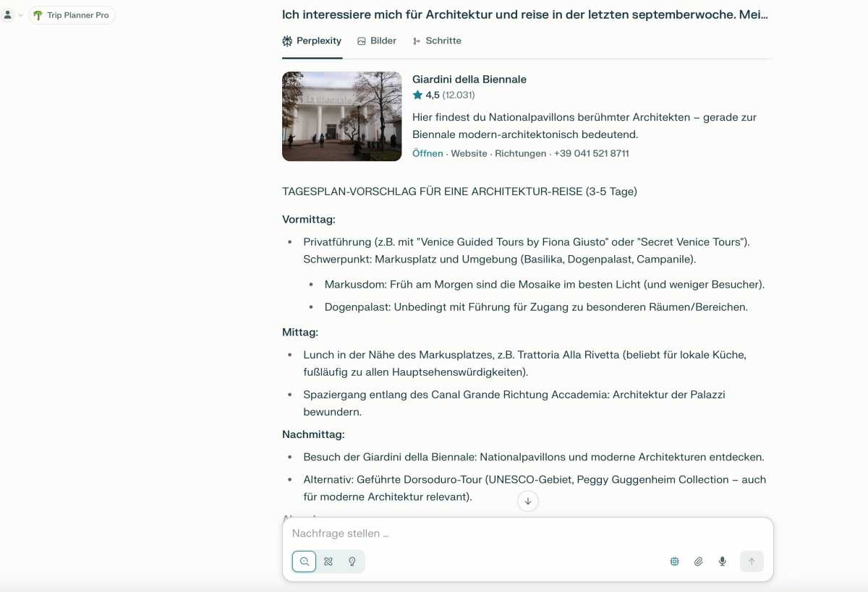Switch to the Bilder tab
The image size is (868, 592).
[x=377, y=41]
